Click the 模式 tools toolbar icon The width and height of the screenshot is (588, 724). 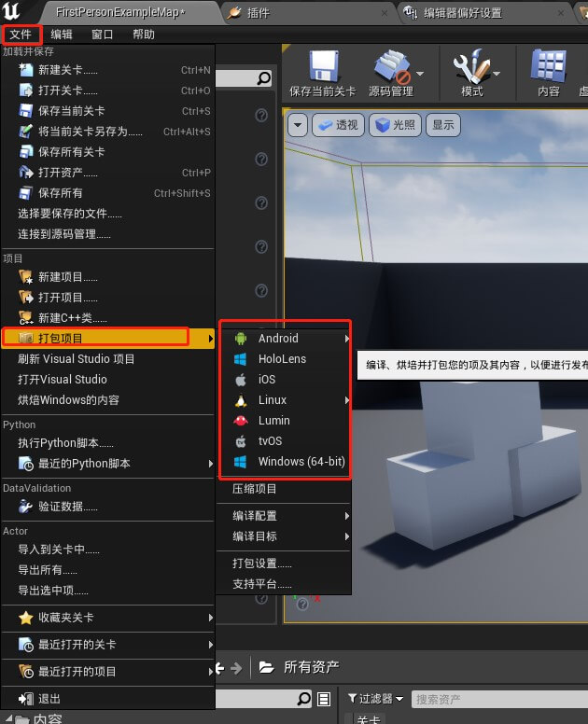(470, 66)
